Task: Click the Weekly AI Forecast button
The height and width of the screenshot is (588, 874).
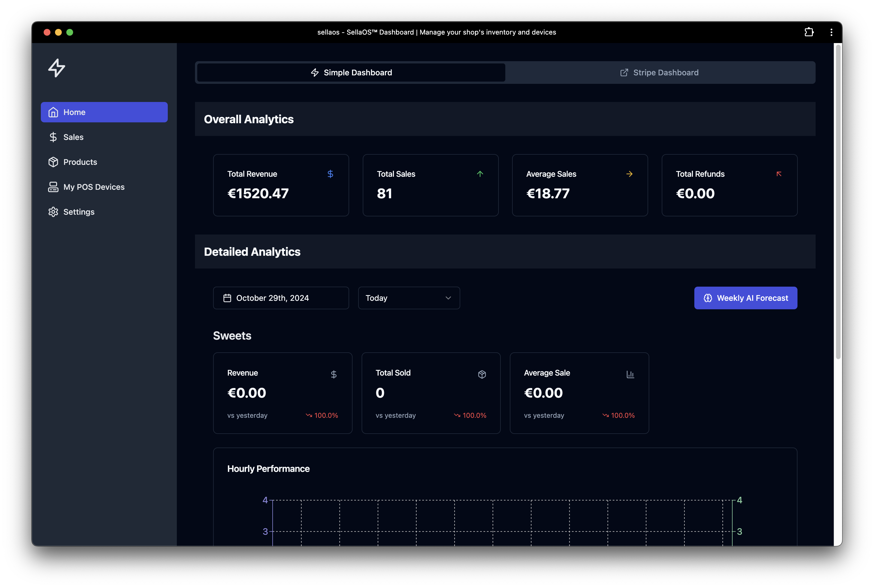Action: click(745, 298)
